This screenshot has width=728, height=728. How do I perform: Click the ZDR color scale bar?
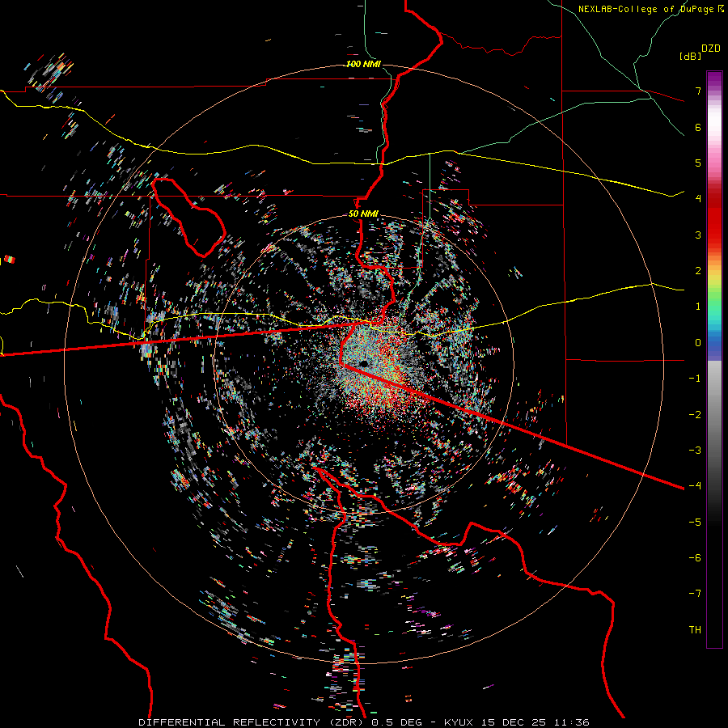pyautogui.click(x=714, y=359)
